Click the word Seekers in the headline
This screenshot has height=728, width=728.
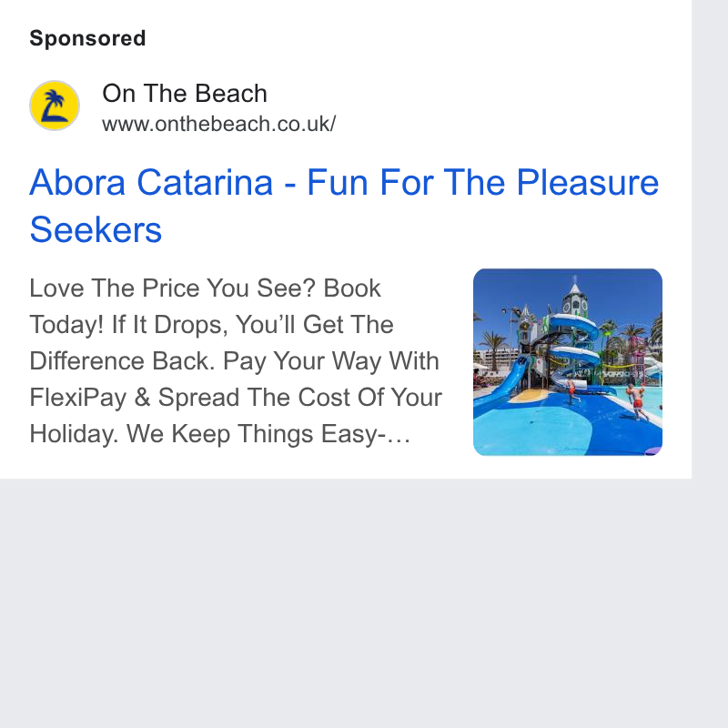[x=96, y=229]
